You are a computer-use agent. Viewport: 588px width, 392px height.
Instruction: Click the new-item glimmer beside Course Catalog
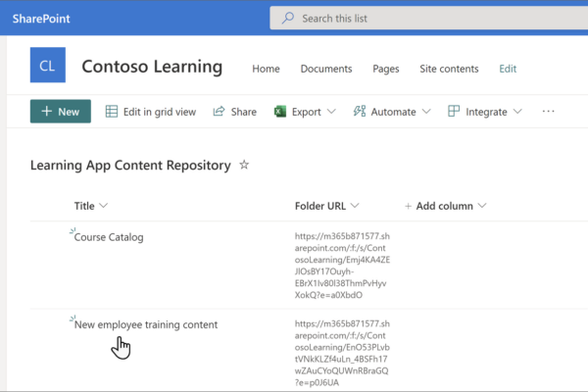[73, 230]
